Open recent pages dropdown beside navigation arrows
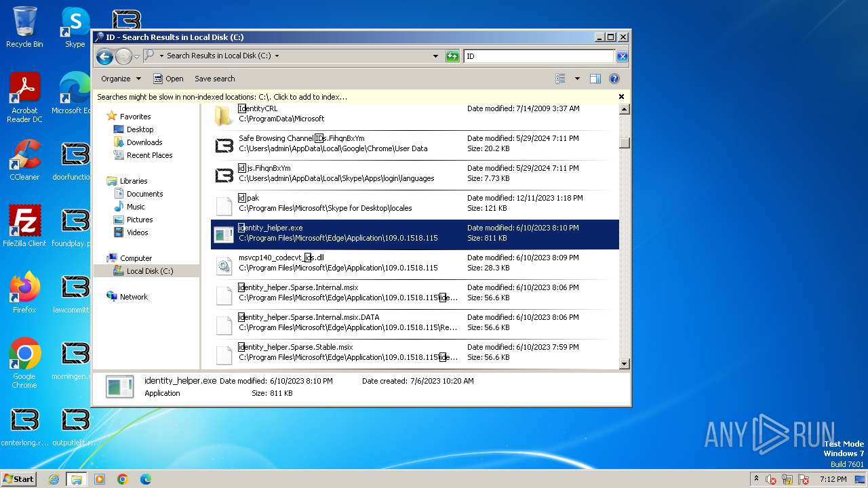868x488 pixels. pyautogui.click(x=136, y=56)
